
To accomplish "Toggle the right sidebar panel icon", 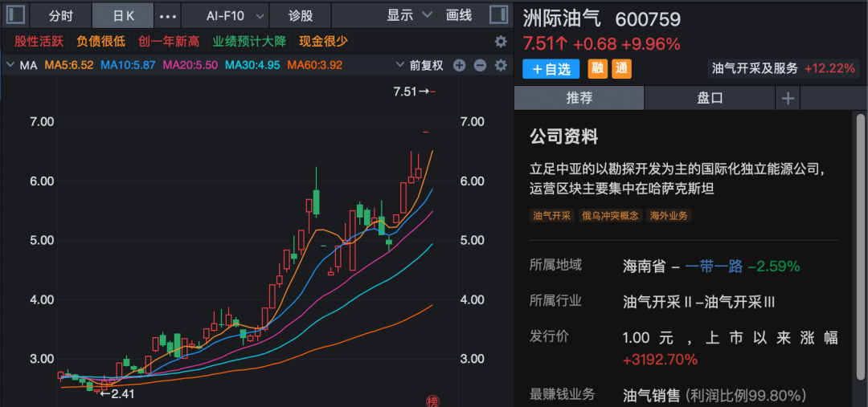I will 498,15.
